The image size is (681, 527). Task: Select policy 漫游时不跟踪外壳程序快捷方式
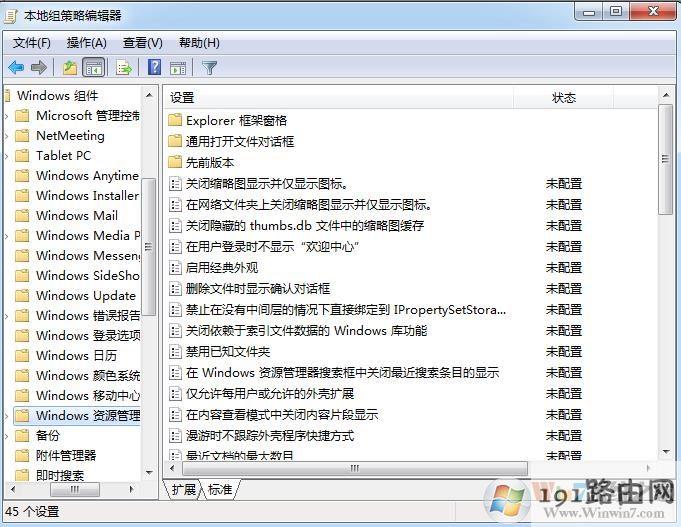click(270, 435)
